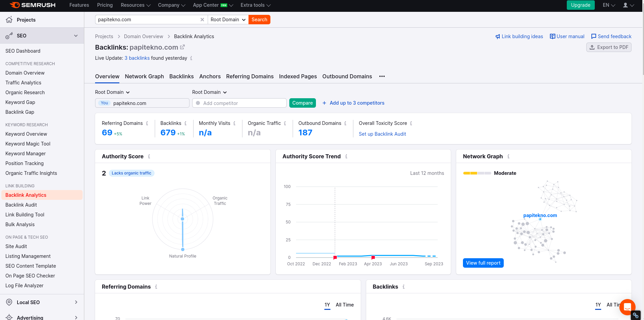Screen dimensions: 644x320
Task: Collapse the SEO sidebar section
Action: coord(76,35)
